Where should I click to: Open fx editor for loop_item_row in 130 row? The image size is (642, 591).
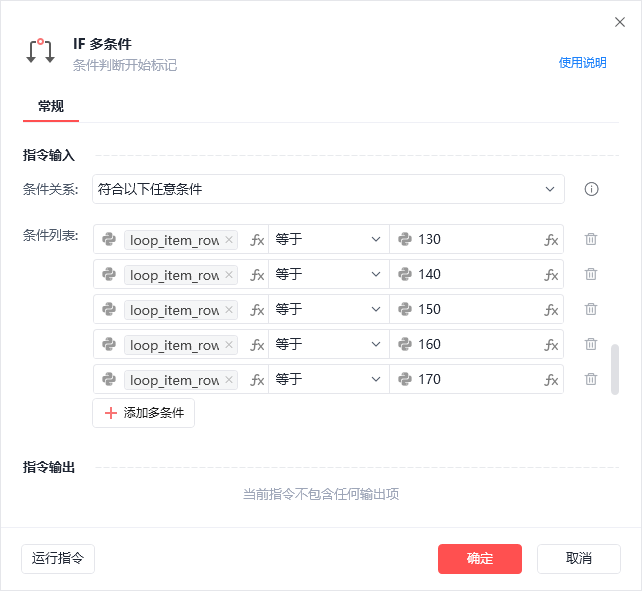257,240
